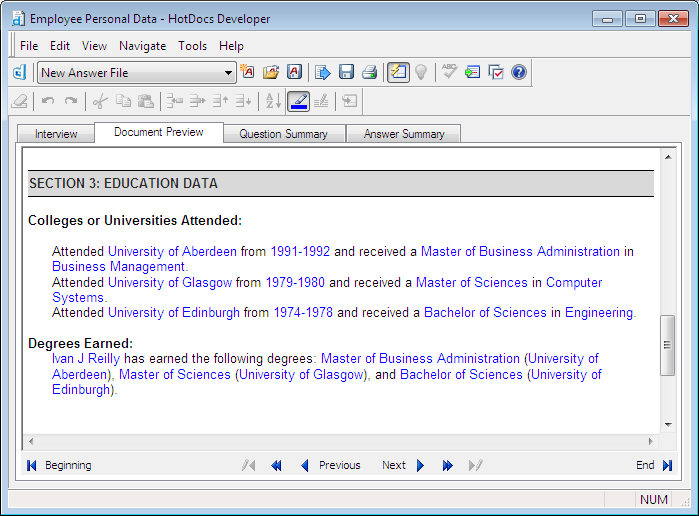Click 'University of Edinburgh' in the Attended line
699x516 pixels.
click(x=174, y=313)
